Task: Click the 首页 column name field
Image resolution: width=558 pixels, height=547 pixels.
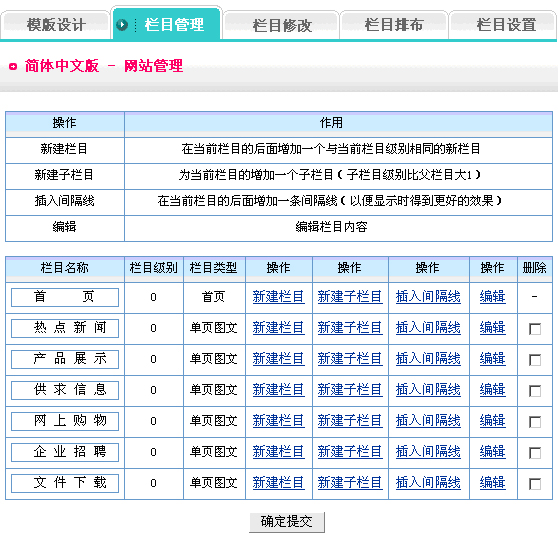Action: (x=65, y=297)
